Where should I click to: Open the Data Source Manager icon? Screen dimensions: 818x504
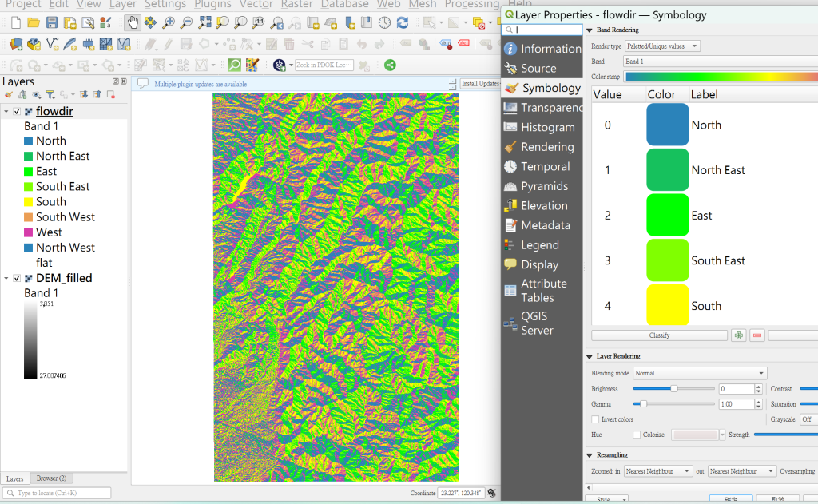(x=16, y=44)
